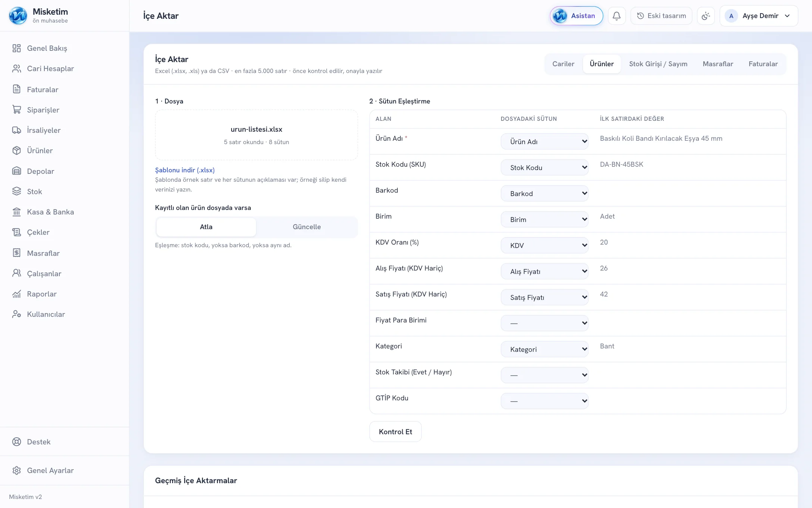The height and width of the screenshot is (508, 812).
Task: Open the Asistan button
Action: 576,16
